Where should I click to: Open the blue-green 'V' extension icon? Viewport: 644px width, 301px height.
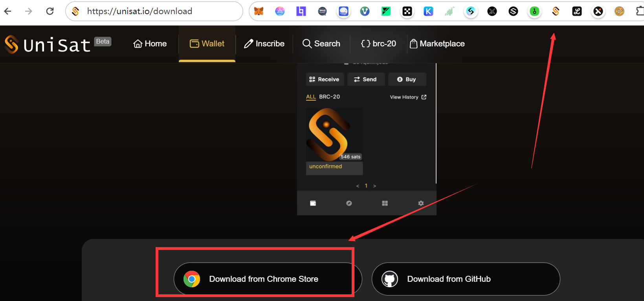365,11
